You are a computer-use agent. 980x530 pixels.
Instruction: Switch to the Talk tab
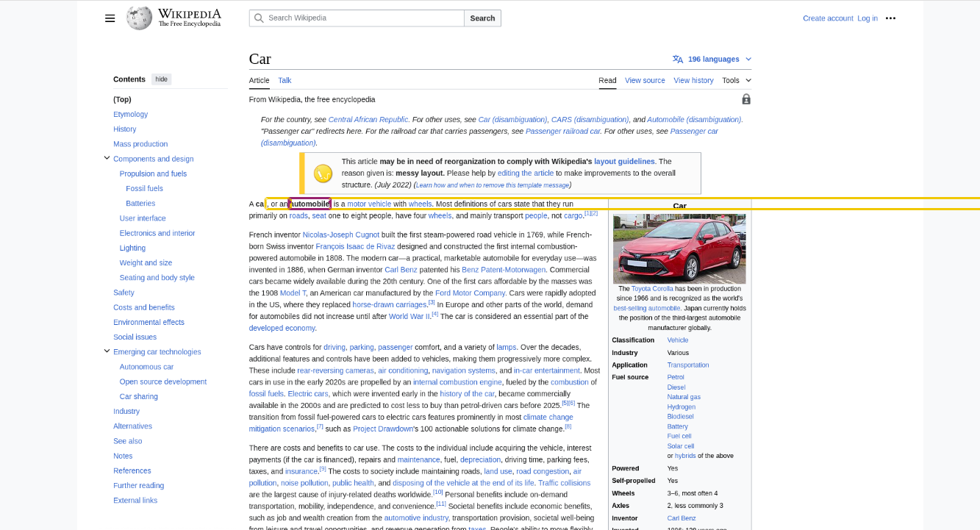coord(285,80)
